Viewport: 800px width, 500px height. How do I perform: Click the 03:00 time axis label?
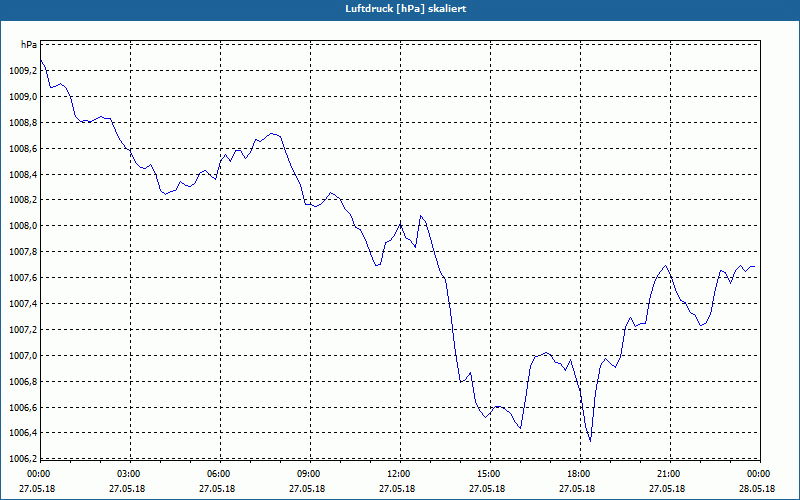[130, 474]
